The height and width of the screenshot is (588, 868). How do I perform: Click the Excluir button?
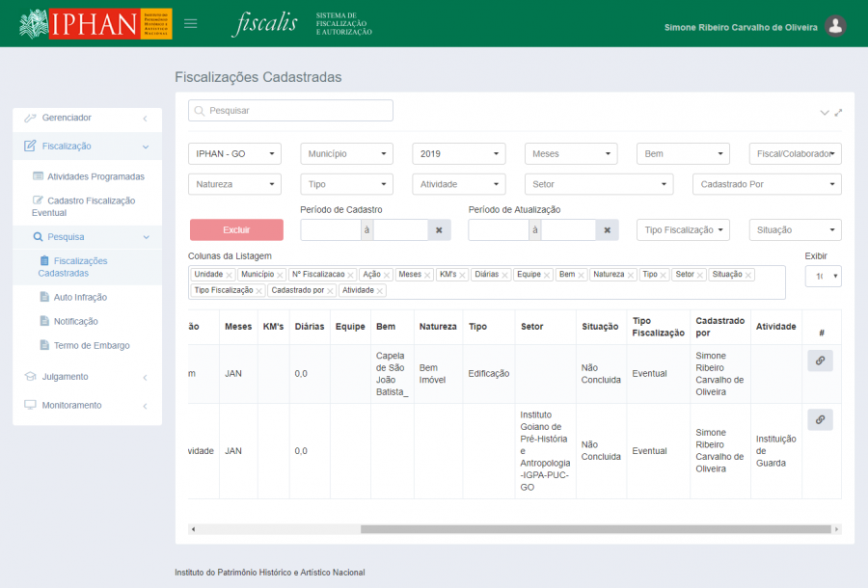coord(236,230)
